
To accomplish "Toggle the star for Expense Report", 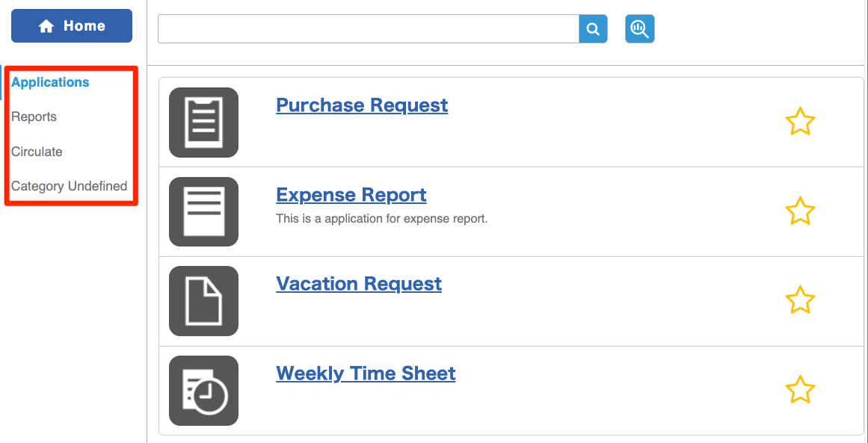I will 800,211.
